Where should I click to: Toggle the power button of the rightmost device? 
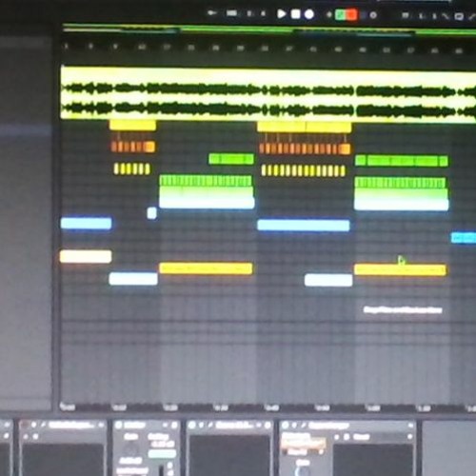285,425
